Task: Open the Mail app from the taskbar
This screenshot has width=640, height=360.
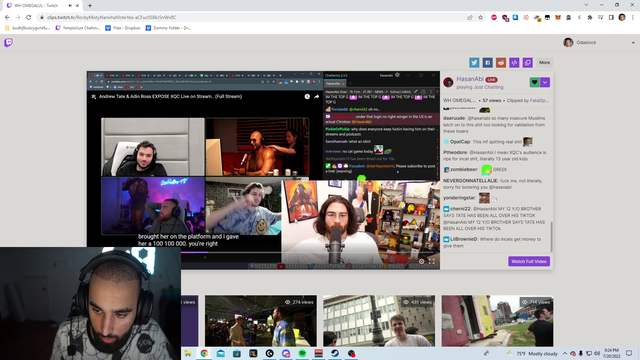Action: [x=220, y=353]
